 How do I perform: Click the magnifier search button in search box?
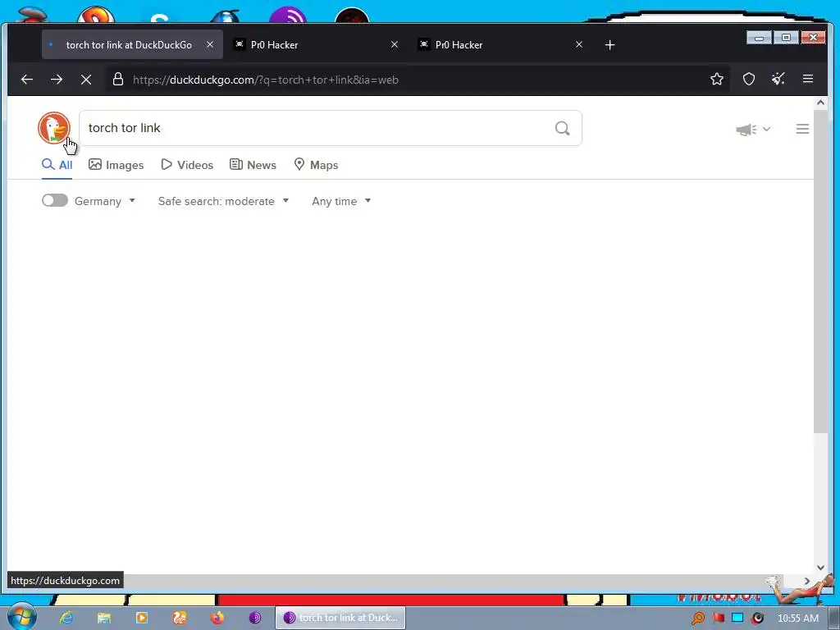click(x=562, y=128)
